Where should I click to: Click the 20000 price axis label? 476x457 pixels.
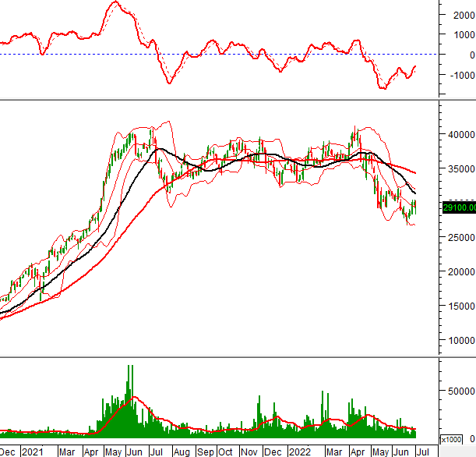point(457,272)
